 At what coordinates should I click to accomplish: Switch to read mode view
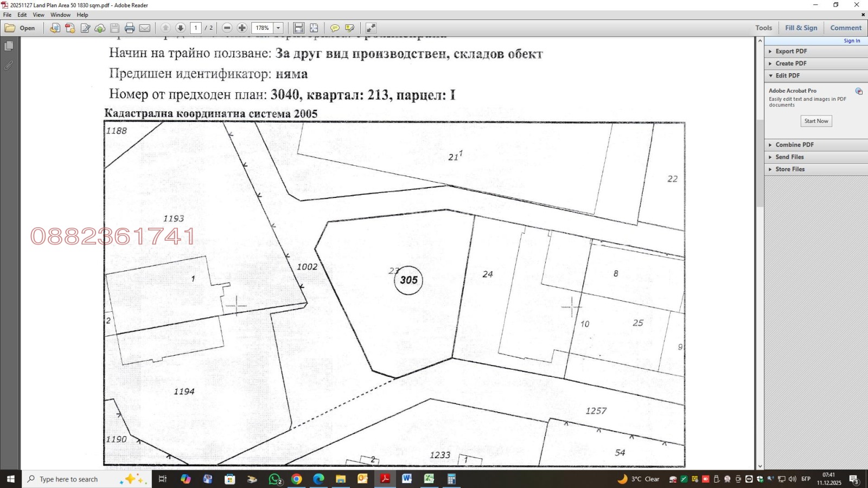point(371,28)
